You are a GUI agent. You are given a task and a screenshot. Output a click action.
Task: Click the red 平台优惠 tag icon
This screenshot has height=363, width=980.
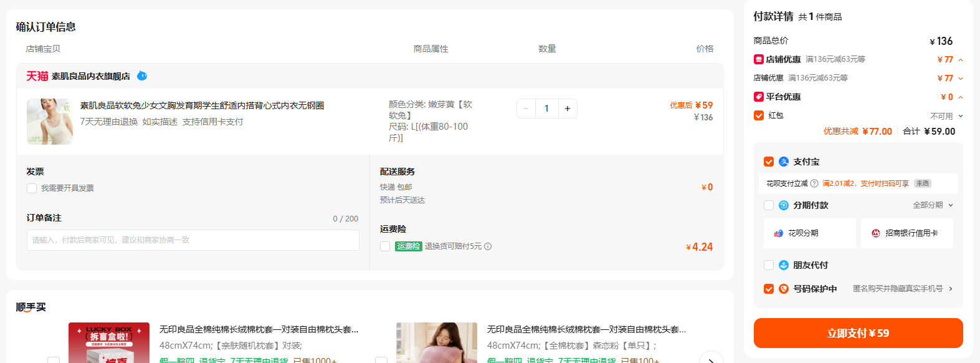coord(759,97)
